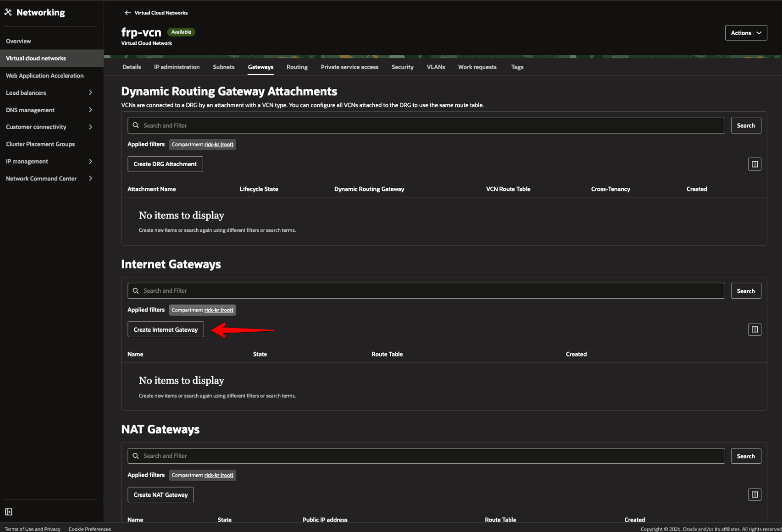
Task: Click Internet Gateways Route Table column header
Action: point(387,355)
